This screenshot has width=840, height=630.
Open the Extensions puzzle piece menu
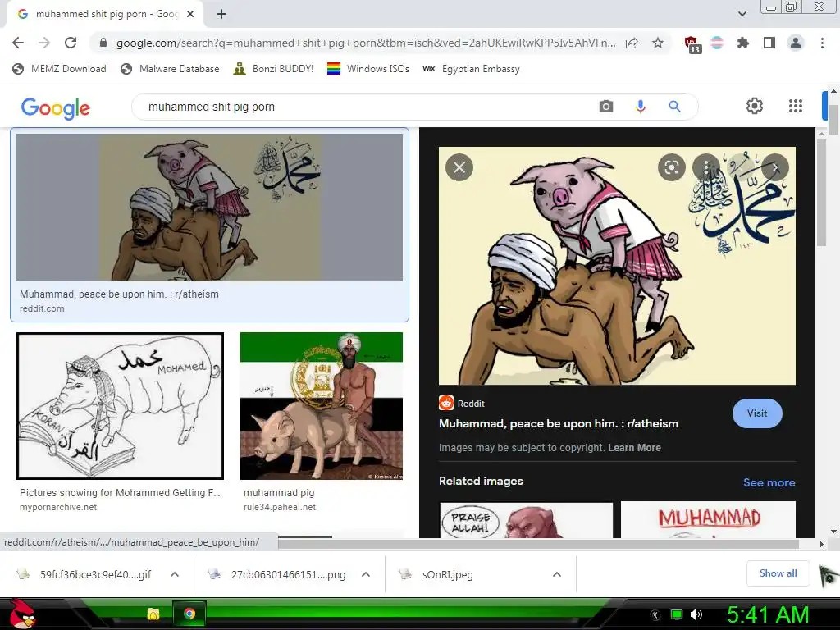pyautogui.click(x=743, y=43)
